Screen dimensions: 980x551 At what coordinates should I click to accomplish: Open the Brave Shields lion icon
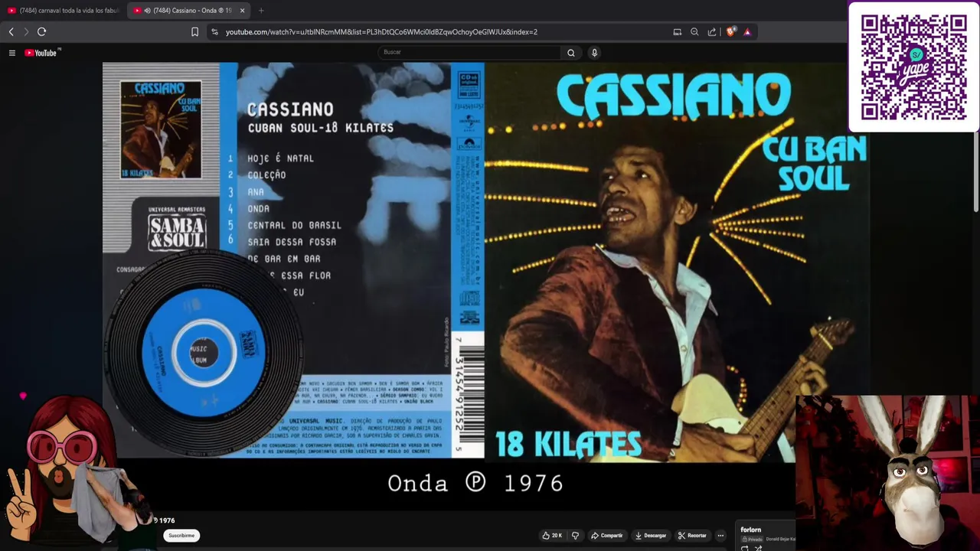[730, 31]
